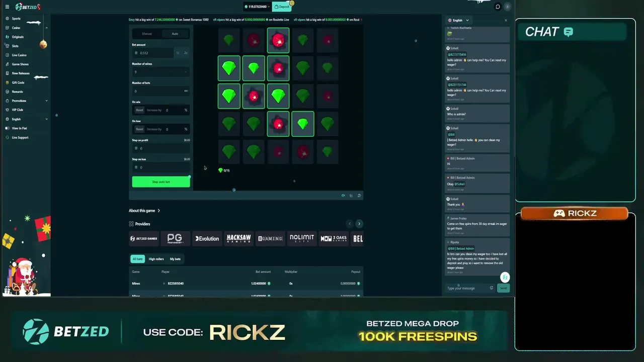Open Live Casino in the sidebar

point(19,55)
